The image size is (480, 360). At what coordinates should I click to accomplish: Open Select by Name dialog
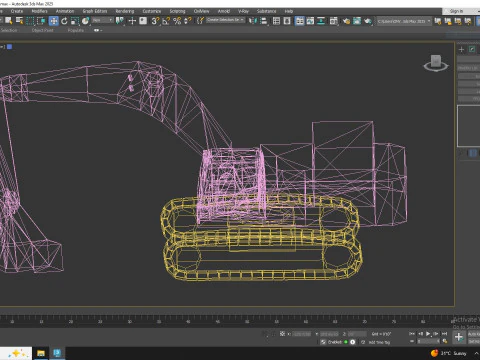pos(19,21)
